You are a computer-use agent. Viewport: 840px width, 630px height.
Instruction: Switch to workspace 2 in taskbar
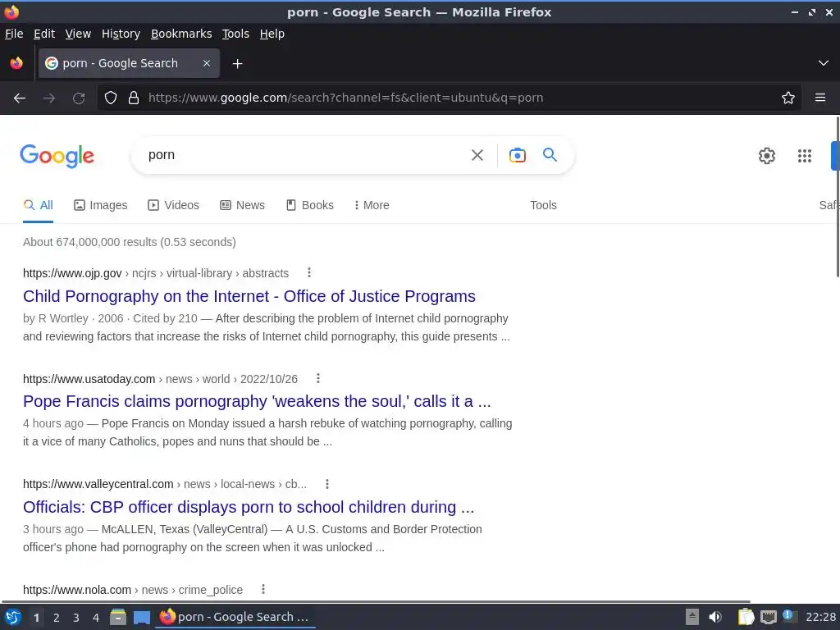pyautogui.click(x=57, y=618)
